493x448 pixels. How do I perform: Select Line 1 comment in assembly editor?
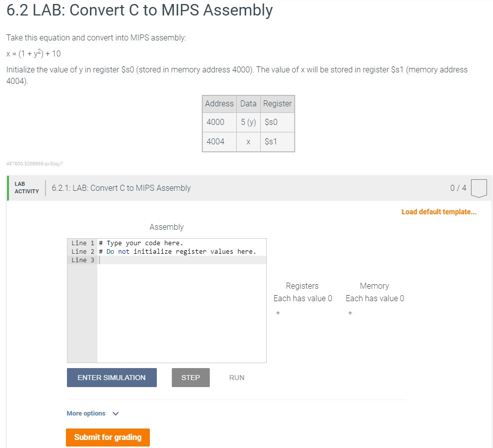[x=141, y=243]
